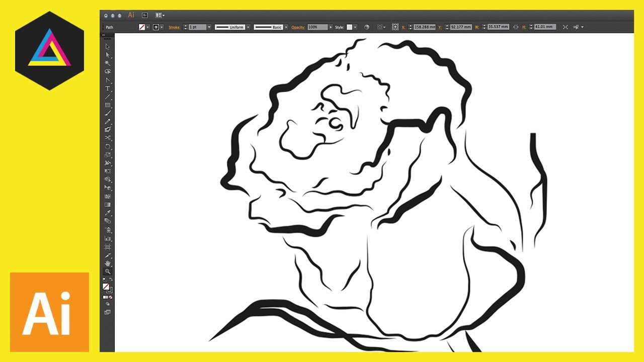
Task: Choose the Hand tool
Action: click(x=107, y=263)
